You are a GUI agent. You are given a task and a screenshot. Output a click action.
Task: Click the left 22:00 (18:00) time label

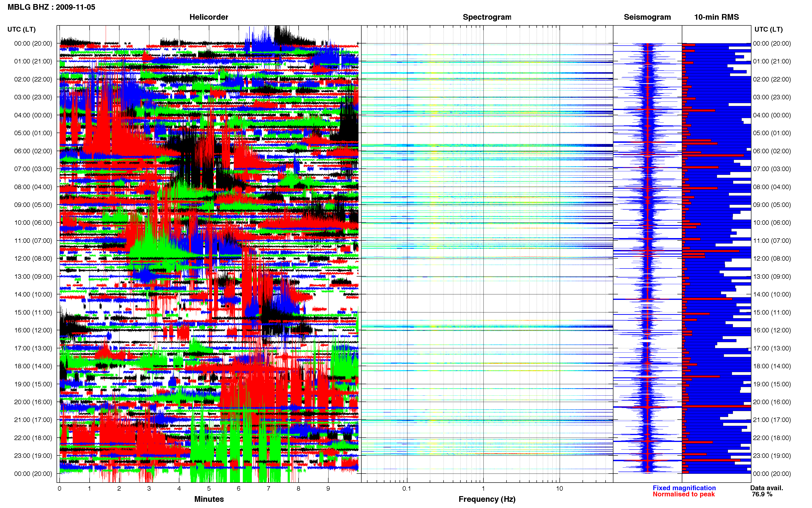tap(33, 438)
